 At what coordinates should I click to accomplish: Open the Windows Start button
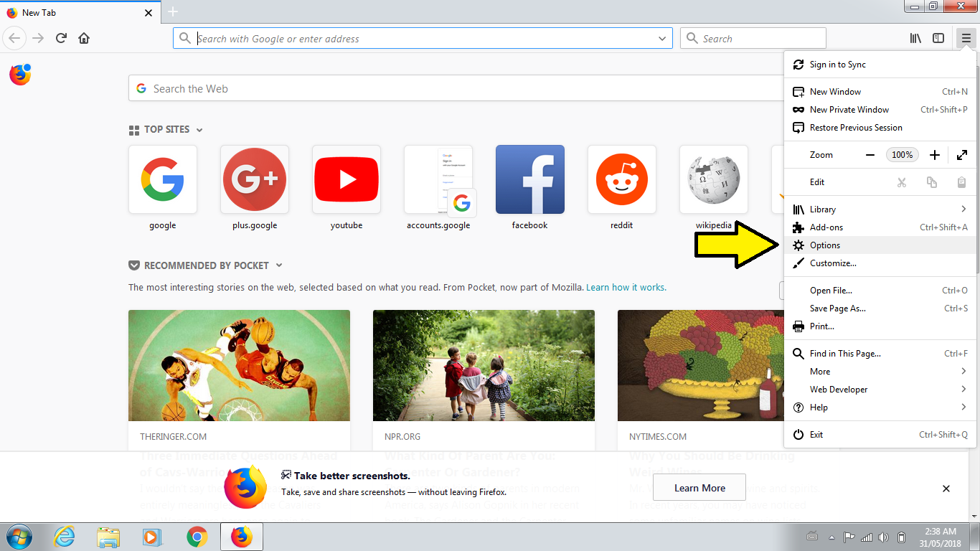[x=19, y=537]
